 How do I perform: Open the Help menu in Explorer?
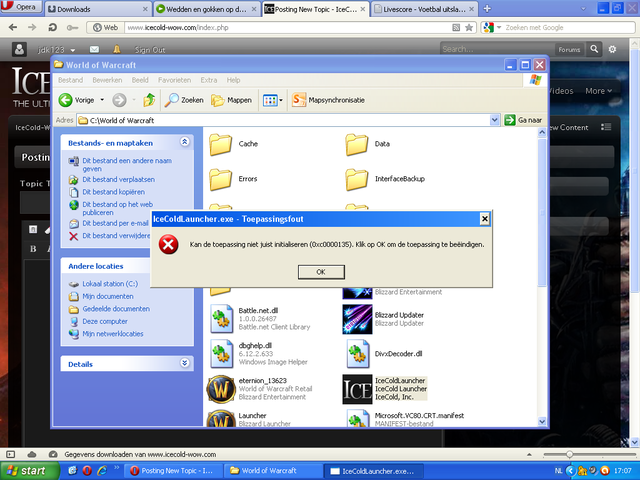pyautogui.click(x=233, y=80)
